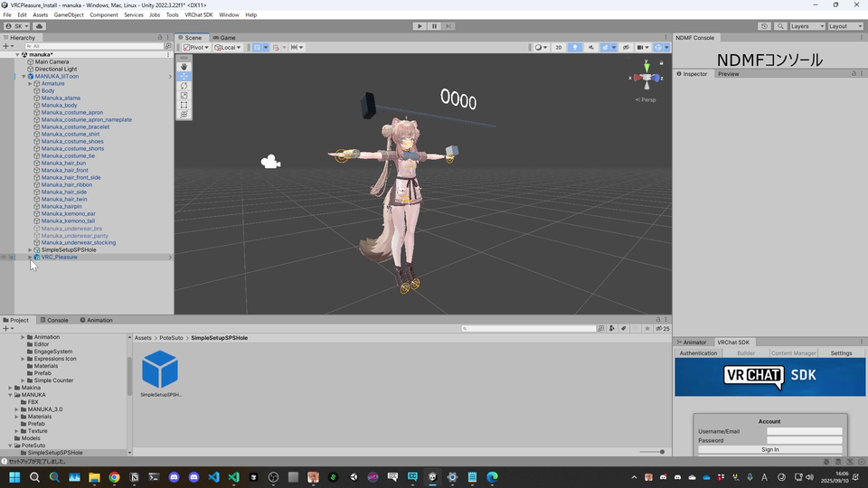Switch to the Animator tab
868x488 pixels.
[692, 342]
